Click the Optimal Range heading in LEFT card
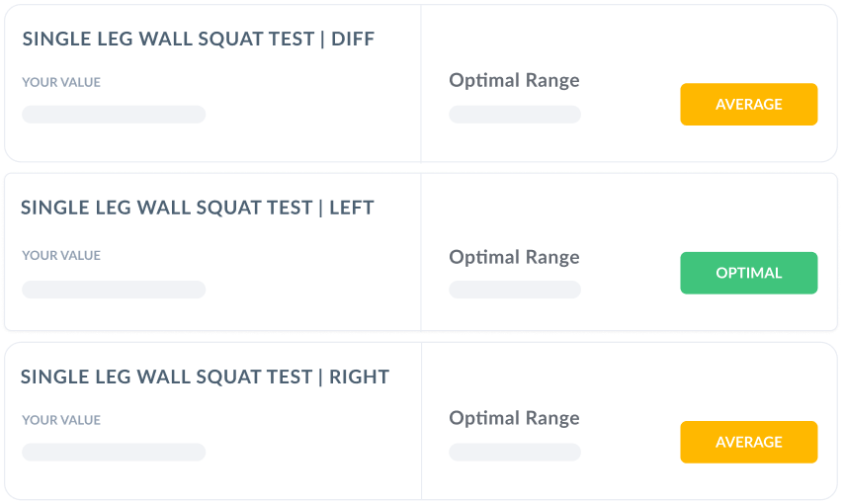Viewport: 842px width, 504px height. 514,258
